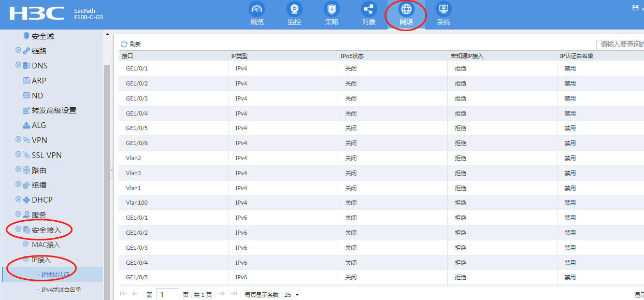Click the 链路 link chain icon
Viewport: 644px width, 300px height.
pyautogui.click(x=26, y=51)
